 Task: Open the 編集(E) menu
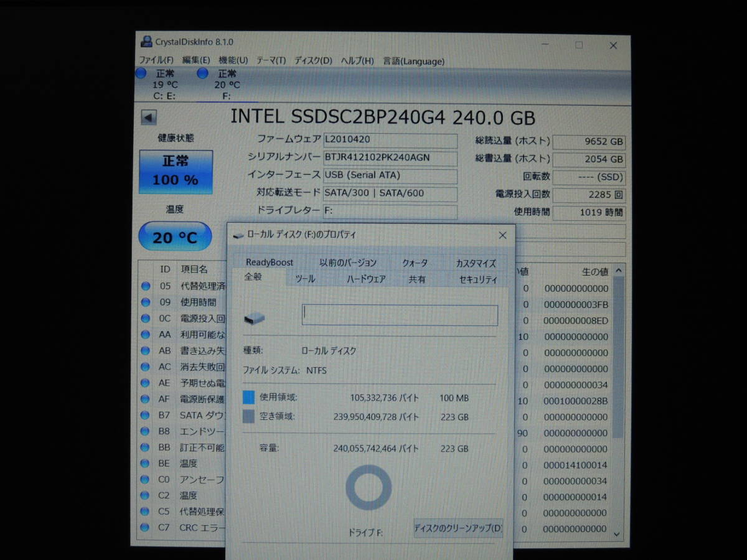(x=196, y=60)
